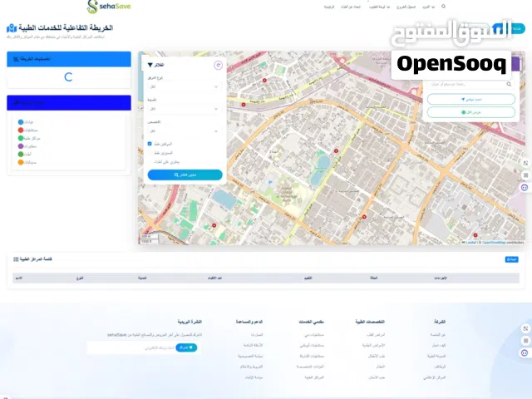Click the small blue button in centers list header
Viewport: 532px width, 399px height.
click(512, 259)
